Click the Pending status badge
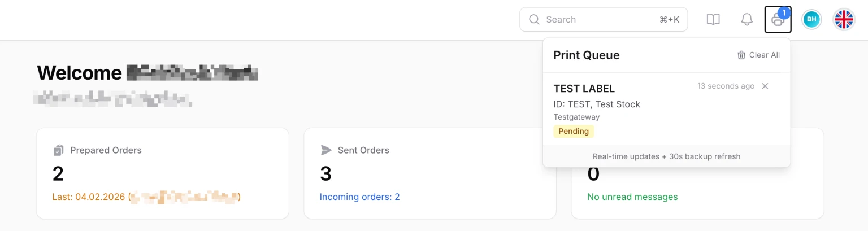868x231 pixels. tap(574, 131)
